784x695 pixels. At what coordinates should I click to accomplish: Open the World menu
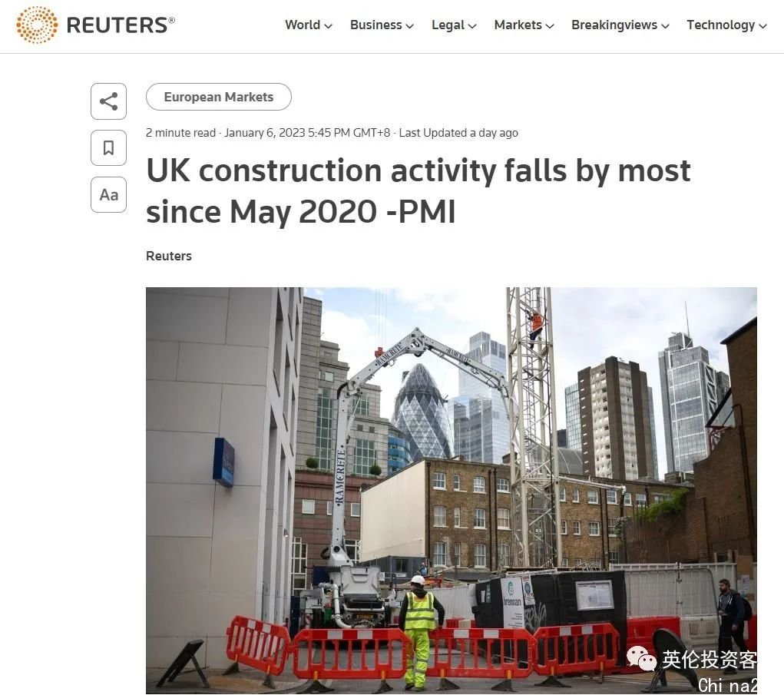tap(303, 25)
